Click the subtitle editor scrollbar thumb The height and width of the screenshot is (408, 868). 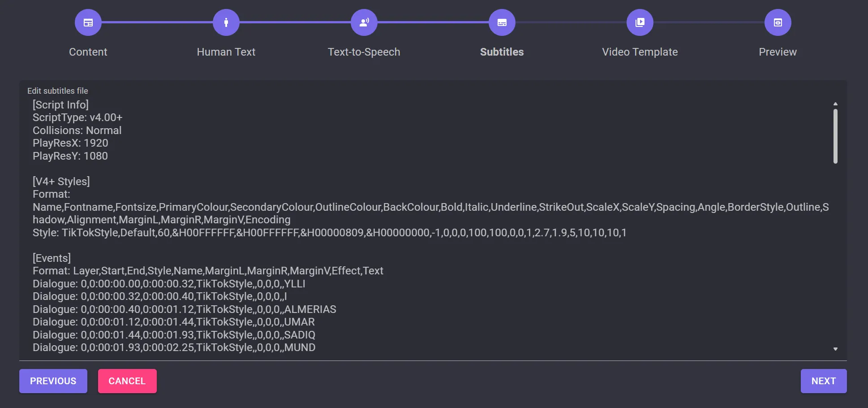(835, 136)
